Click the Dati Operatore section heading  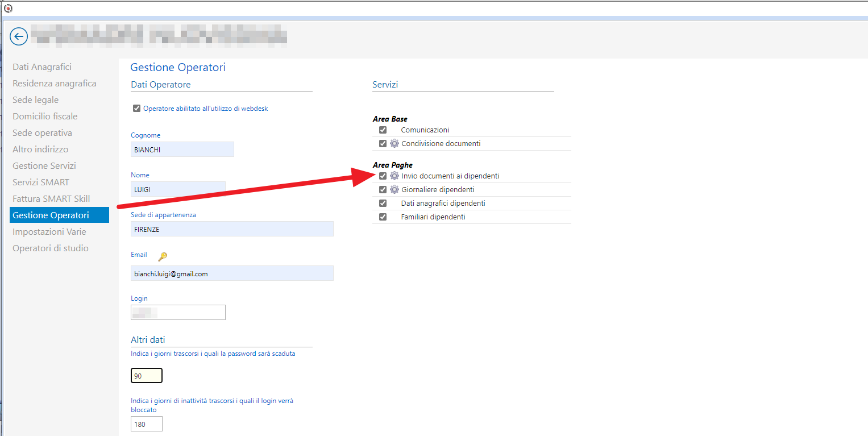point(161,85)
